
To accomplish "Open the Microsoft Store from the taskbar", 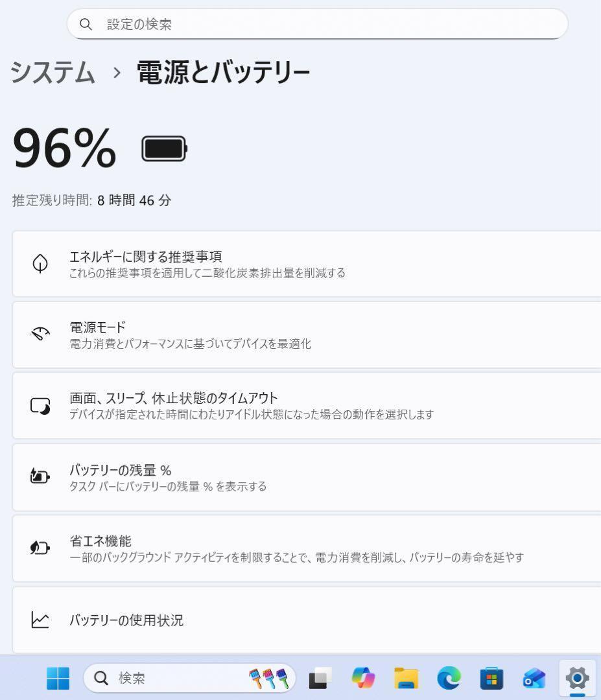I will 491,678.
